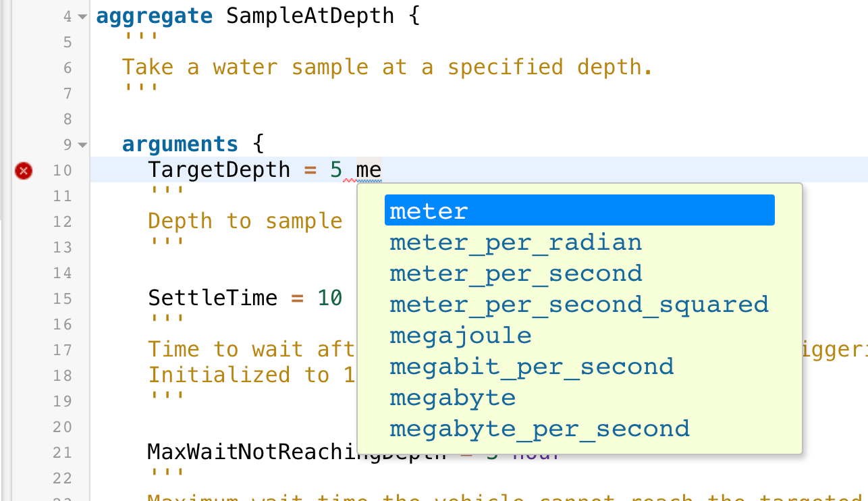
Task: Click the 'Depth to sample' description text
Action: click(x=245, y=221)
